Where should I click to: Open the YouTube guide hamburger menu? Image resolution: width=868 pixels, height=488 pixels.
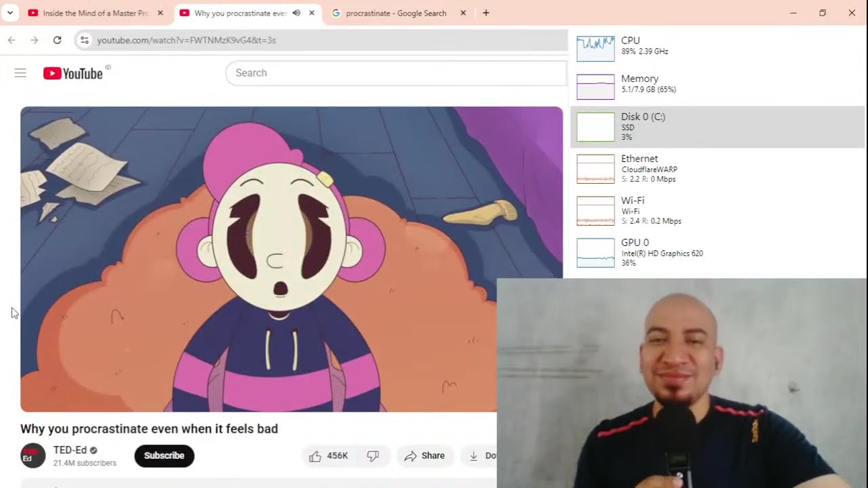pos(20,73)
